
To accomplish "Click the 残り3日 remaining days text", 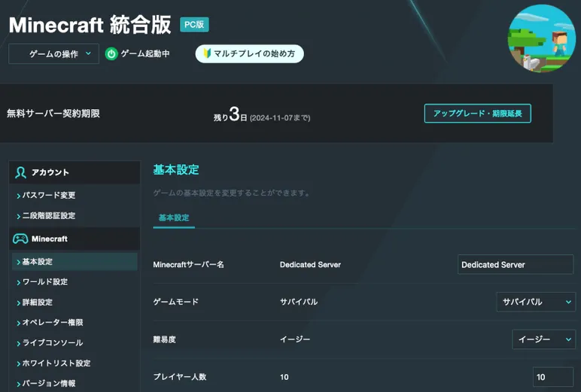I will (x=230, y=114).
